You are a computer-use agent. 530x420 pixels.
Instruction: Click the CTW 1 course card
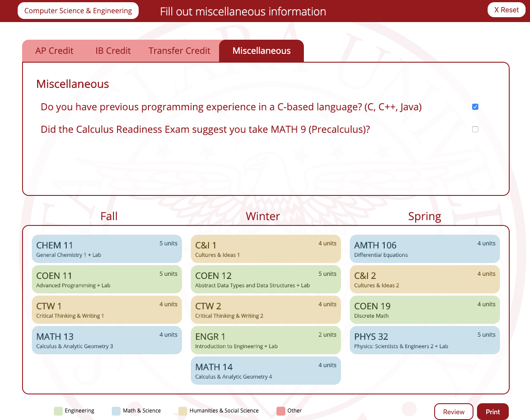[x=107, y=310]
